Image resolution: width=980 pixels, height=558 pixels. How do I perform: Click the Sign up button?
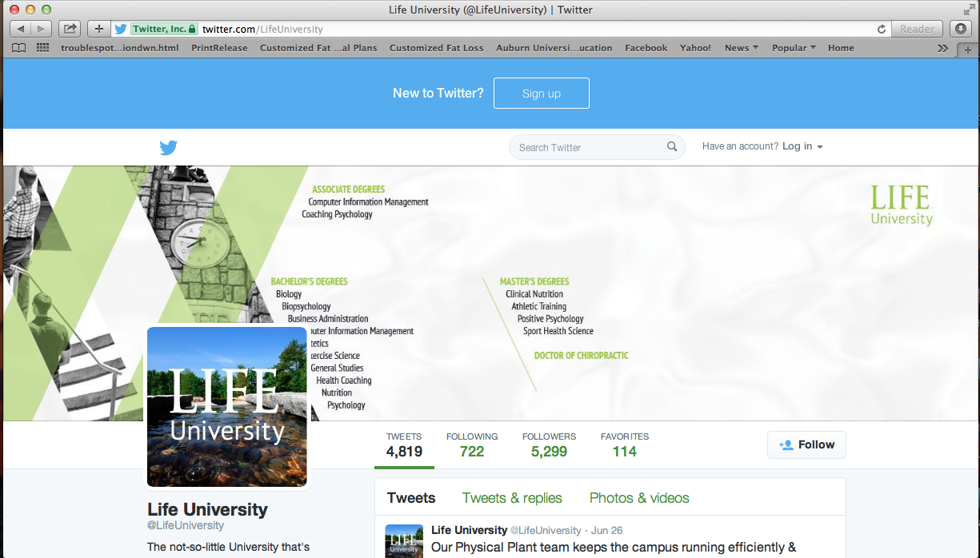(x=541, y=93)
